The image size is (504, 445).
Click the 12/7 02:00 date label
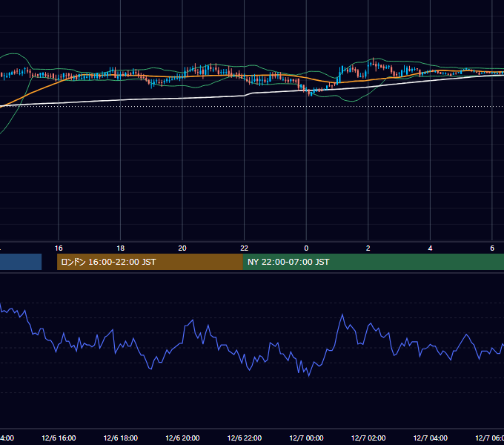[x=368, y=438]
